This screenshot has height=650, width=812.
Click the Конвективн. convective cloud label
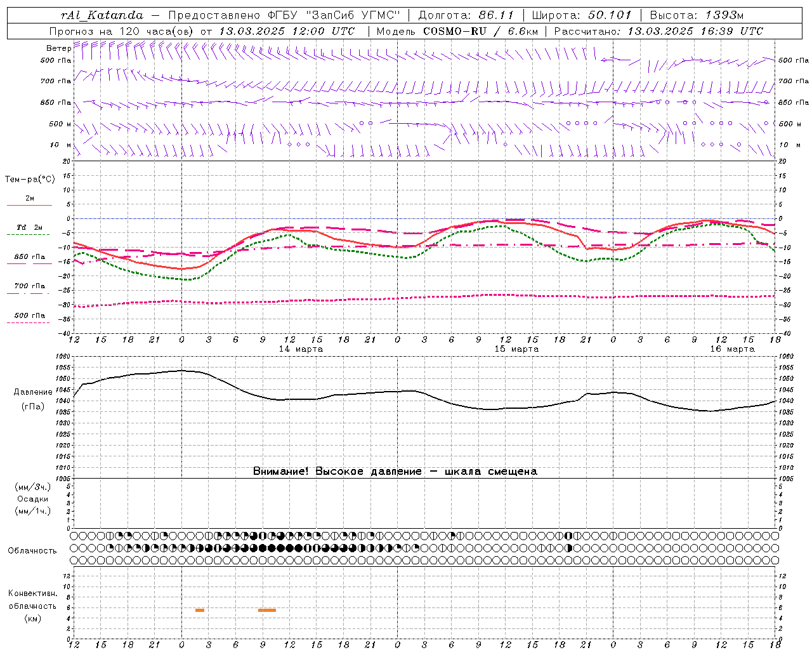(x=32, y=594)
